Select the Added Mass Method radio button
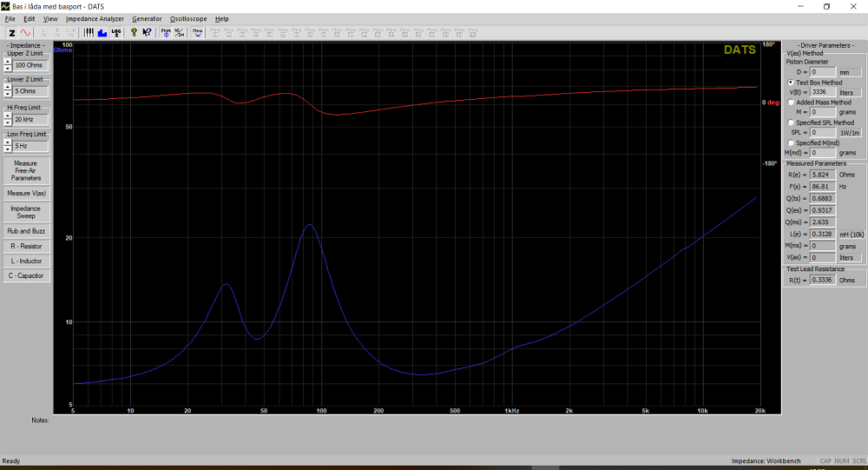 (x=791, y=102)
